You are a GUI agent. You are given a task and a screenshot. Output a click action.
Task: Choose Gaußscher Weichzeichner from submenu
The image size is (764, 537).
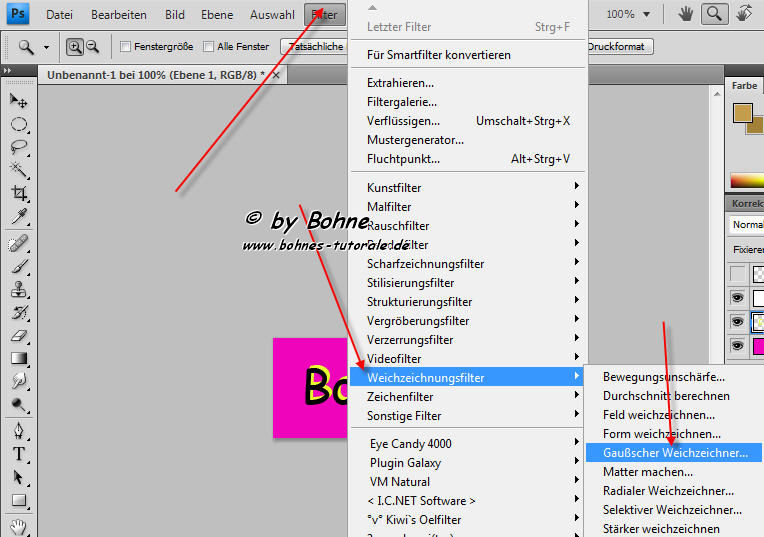674,453
